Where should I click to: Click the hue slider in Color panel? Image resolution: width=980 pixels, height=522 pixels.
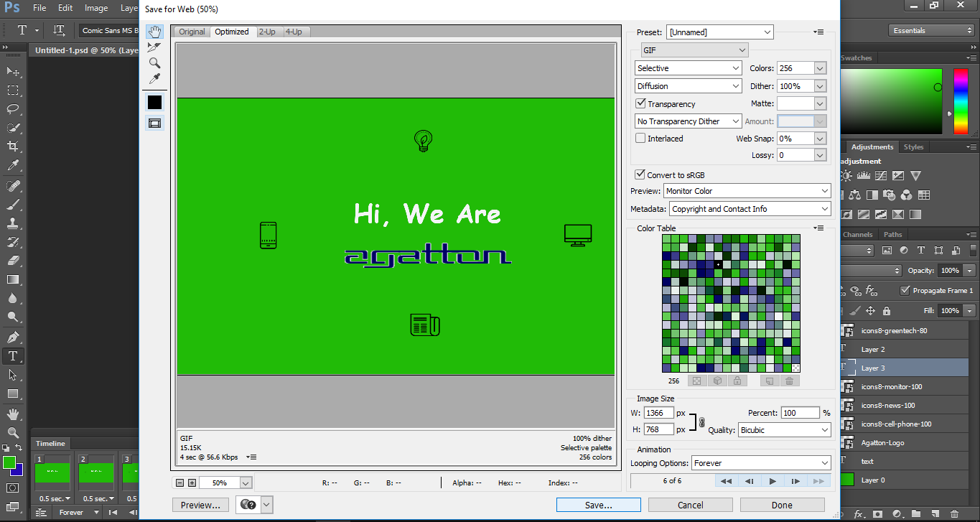[x=960, y=100]
